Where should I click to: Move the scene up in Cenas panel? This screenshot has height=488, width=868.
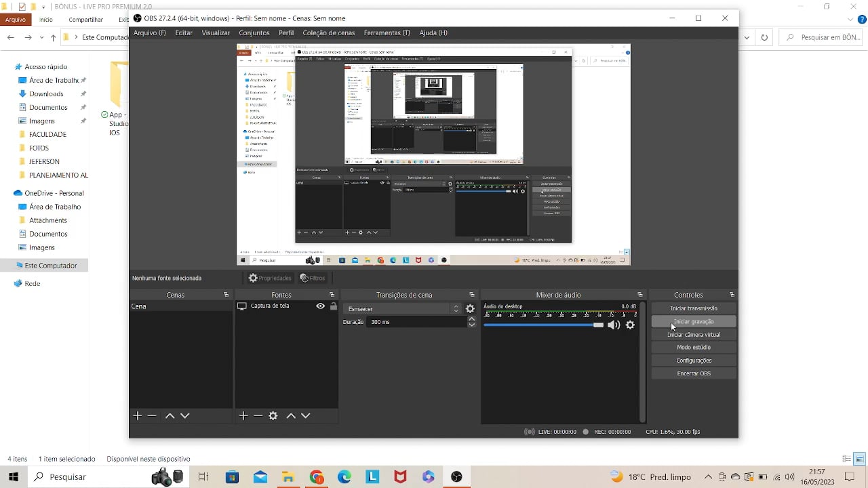point(170,415)
